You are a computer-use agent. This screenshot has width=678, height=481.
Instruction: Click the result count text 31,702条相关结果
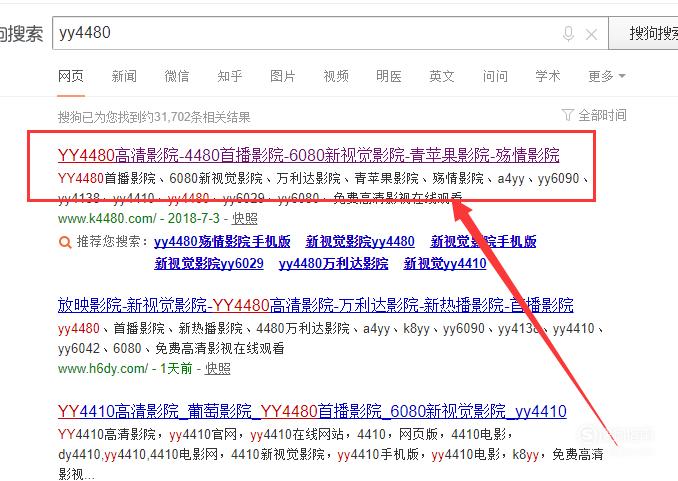(202, 117)
